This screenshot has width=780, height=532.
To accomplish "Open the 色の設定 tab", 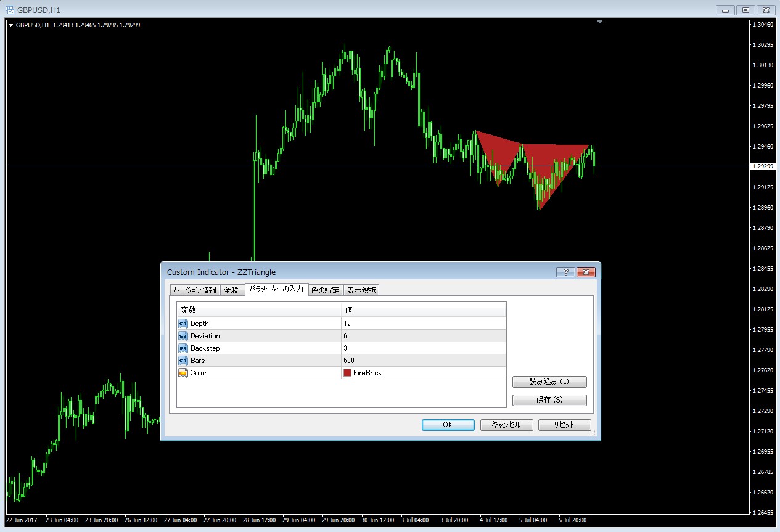I will point(325,290).
